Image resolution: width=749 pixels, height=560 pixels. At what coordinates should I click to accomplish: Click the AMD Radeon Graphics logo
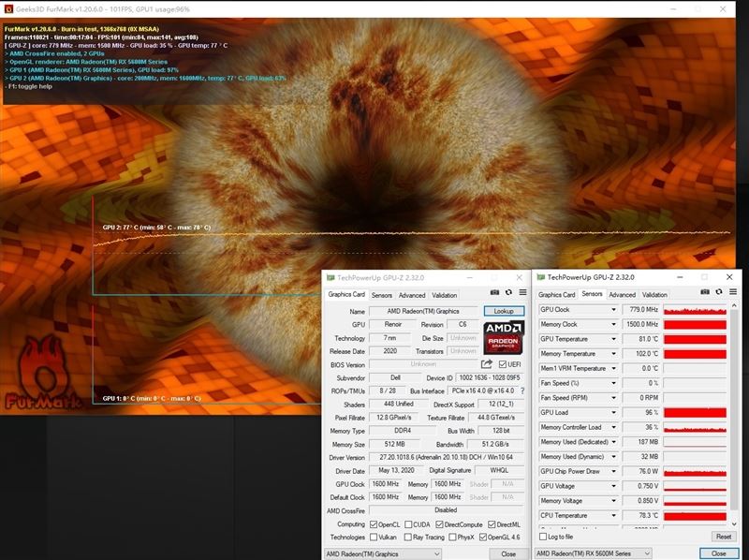pyautogui.click(x=504, y=337)
